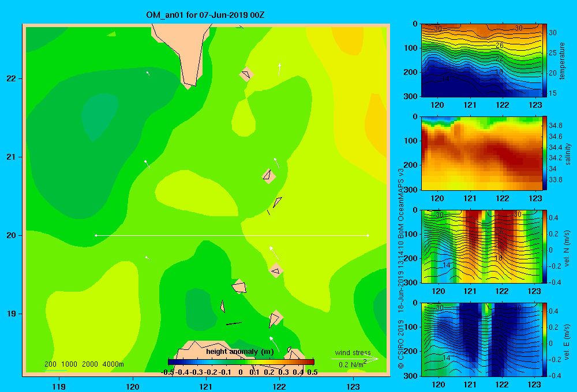Select the height anomaly (m) colorbar
Image resolution: width=577 pixels, height=392 pixels.
tap(241, 362)
